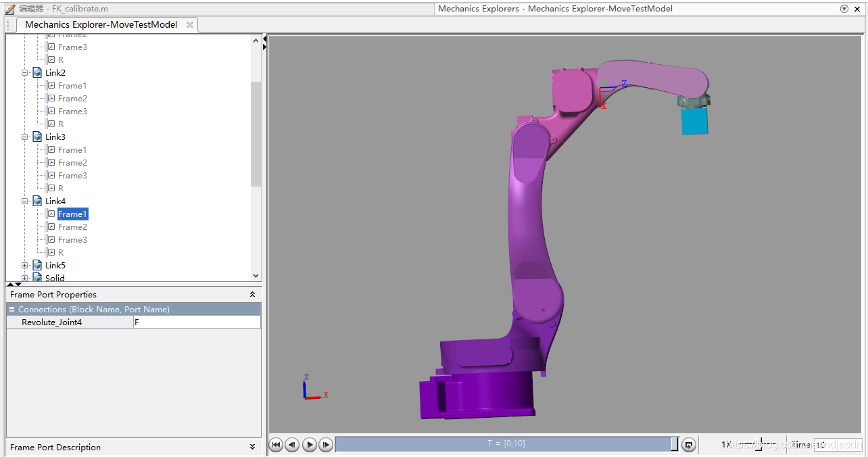Click frame icon of Link3 Frame2

pos(51,162)
